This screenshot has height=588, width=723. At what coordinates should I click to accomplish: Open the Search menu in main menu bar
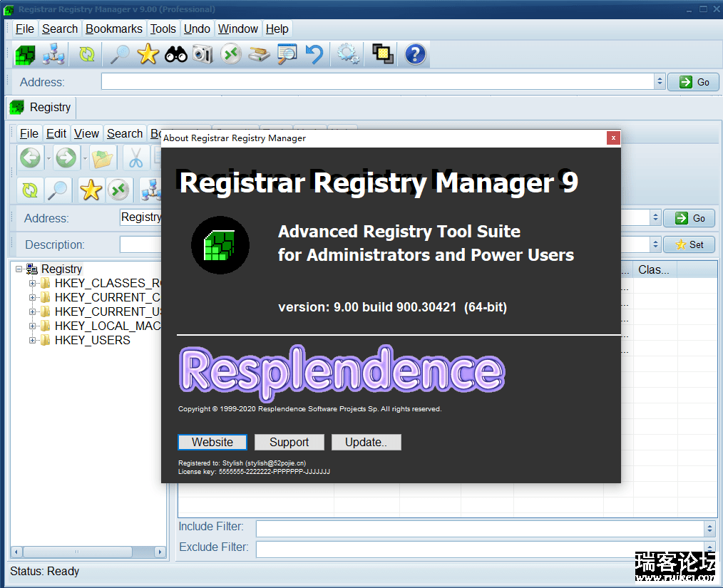[x=60, y=29]
